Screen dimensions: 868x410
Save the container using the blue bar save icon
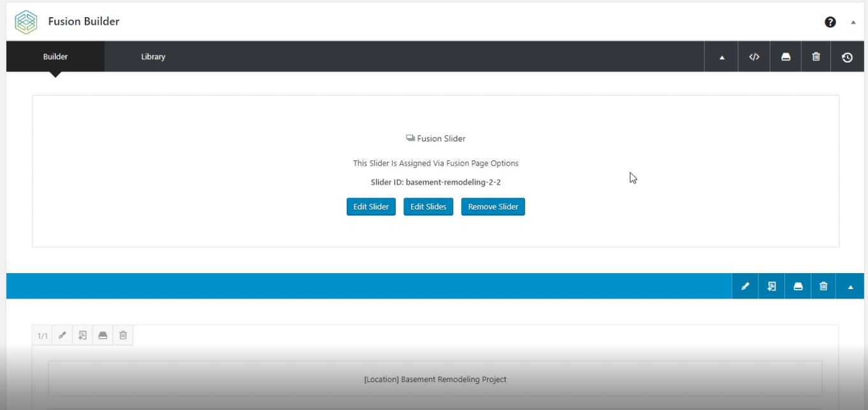point(797,286)
